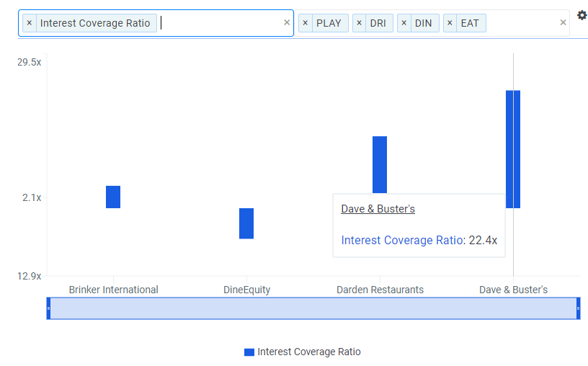Remove the Interest Coverage Ratio metric tag
This screenshot has height=366, width=588.
pyautogui.click(x=30, y=23)
